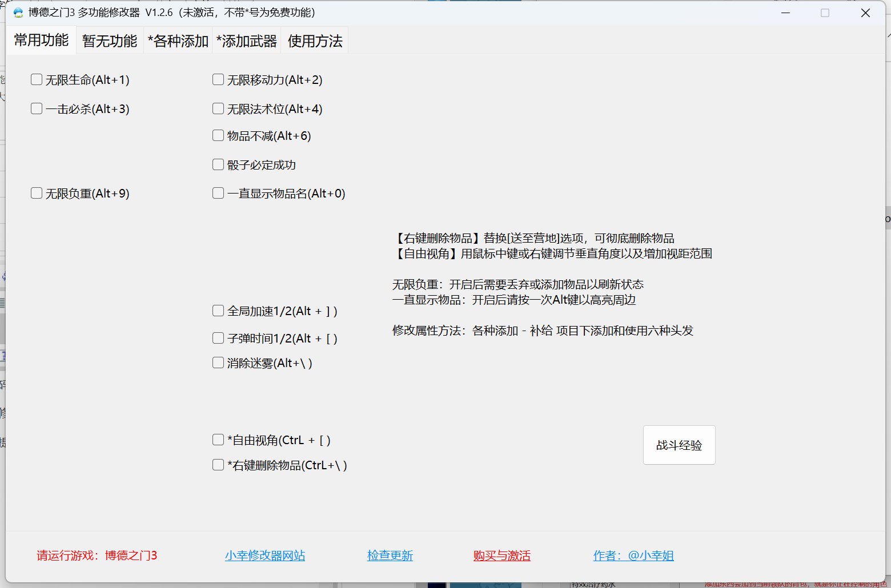Check the 消除迷雾 option
Image resolution: width=891 pixels, height=588 pixels.
(x=218, y=363)
